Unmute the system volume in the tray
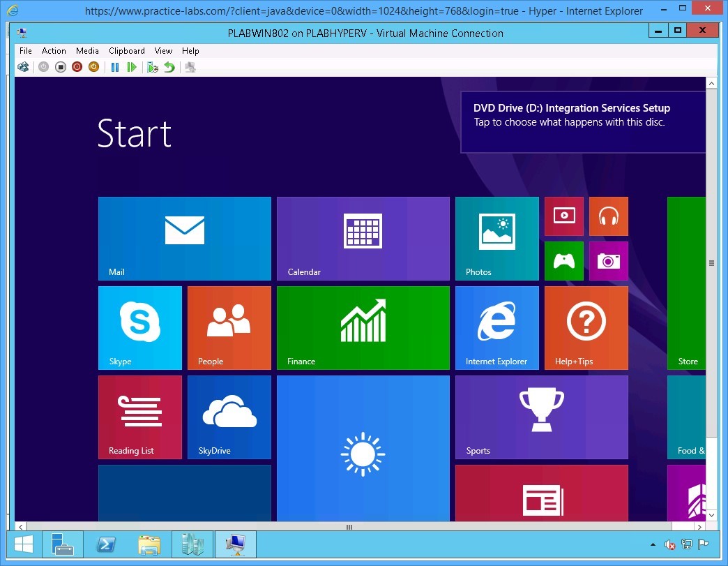Viewport: 728px width, 566px height. tap(670, 544)
